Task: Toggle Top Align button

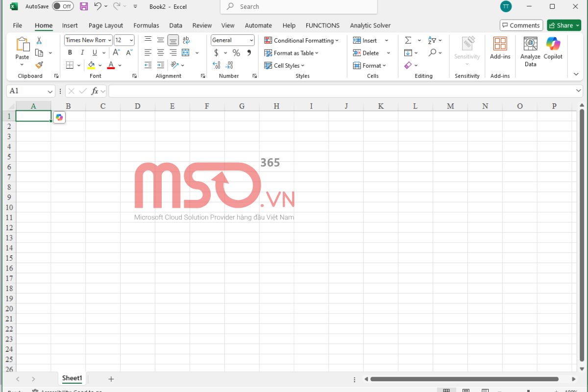Action: [148, 40]
